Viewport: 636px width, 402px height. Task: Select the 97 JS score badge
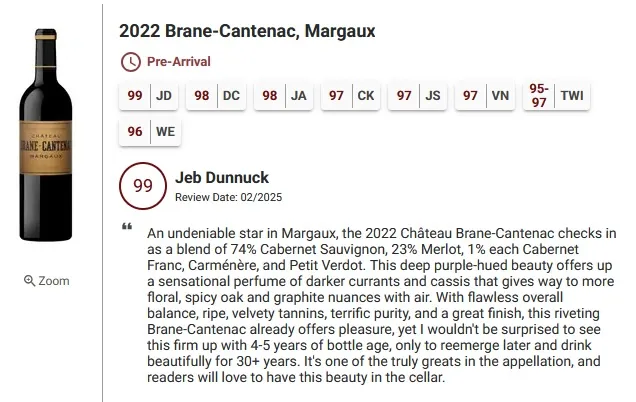click(x=419, y=96)
